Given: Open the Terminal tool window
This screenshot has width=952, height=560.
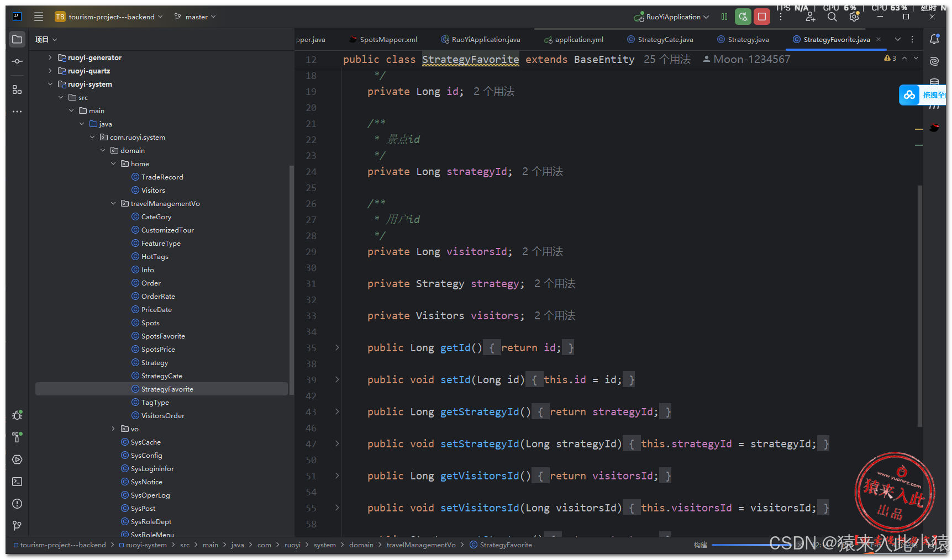Looking at the screenshot, I should pos(17,482).
